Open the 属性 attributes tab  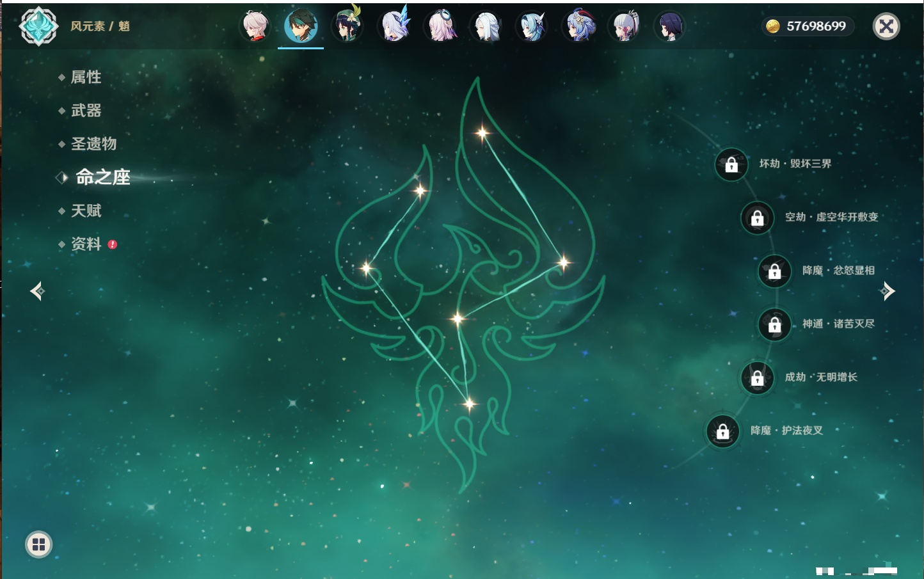[86, 77]
